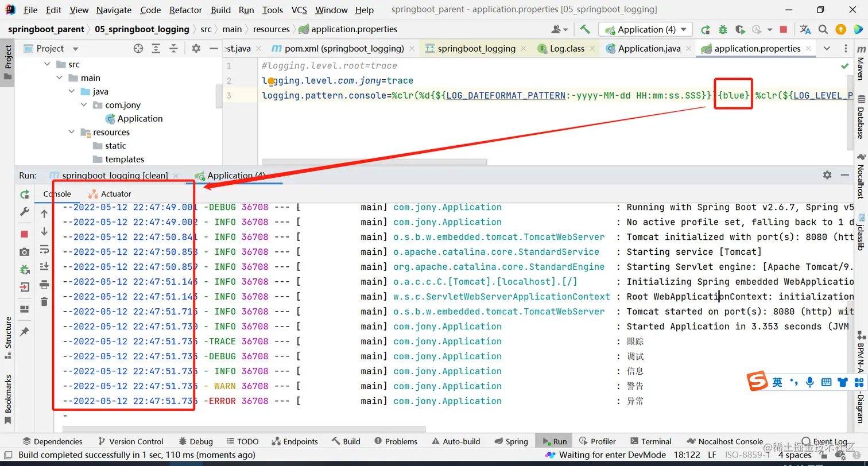The image size is (868, 466).
Task: Switch to the Application.java editor tab
Action: 649,49
